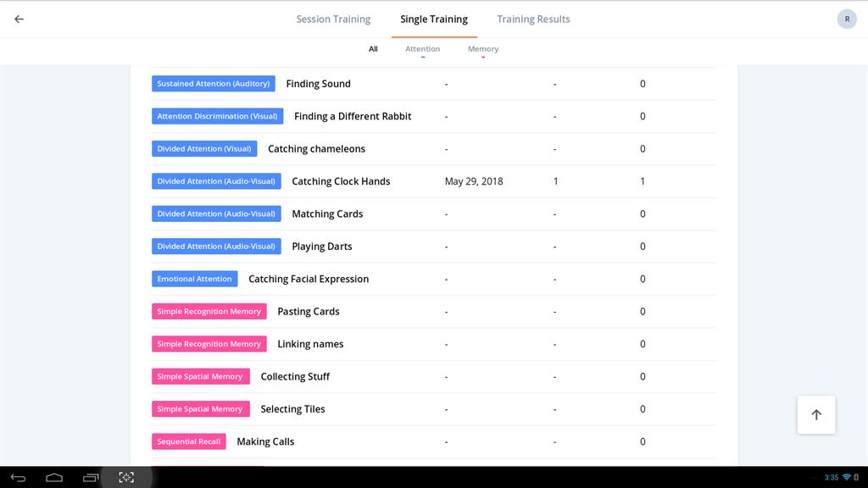Click the back arrow icon

pyautogui.click(x=19, y=19)
